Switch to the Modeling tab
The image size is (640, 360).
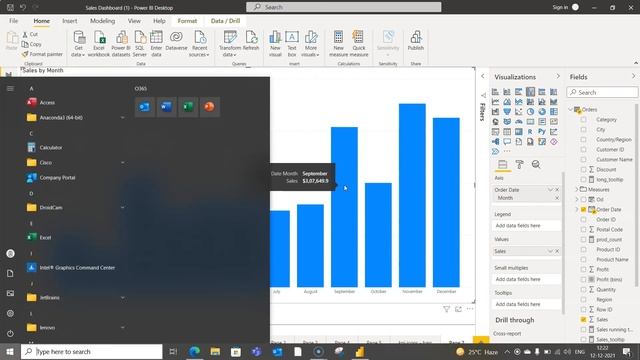pyautogui.click(x=102, y=21)
